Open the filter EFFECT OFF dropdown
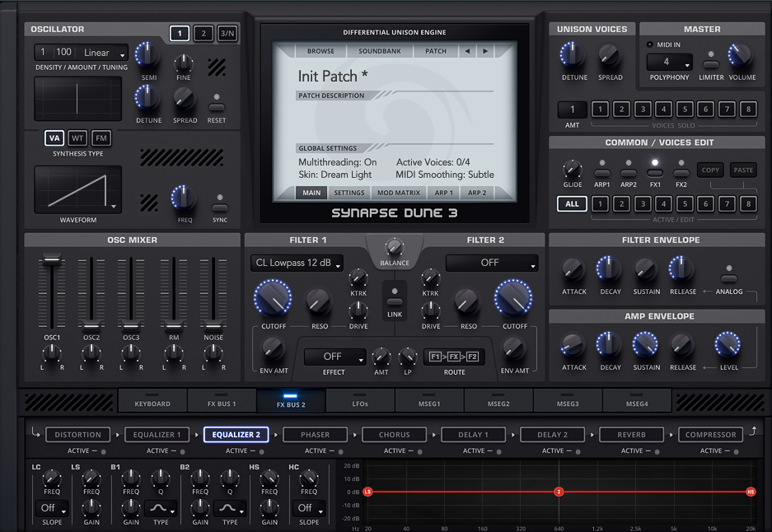The width and height of the screenshot is (772, 532). click(x=335, y=357)
